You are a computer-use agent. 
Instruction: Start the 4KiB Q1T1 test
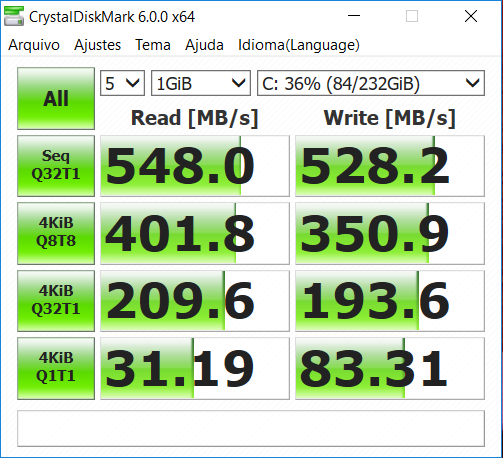click(x=56, y=368)
